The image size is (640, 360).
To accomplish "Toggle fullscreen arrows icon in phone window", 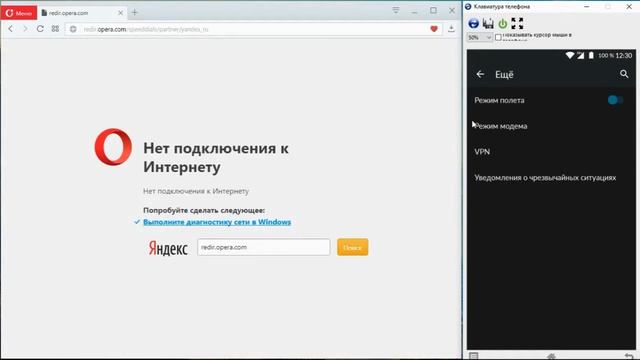I will click(x=517, y=23).
